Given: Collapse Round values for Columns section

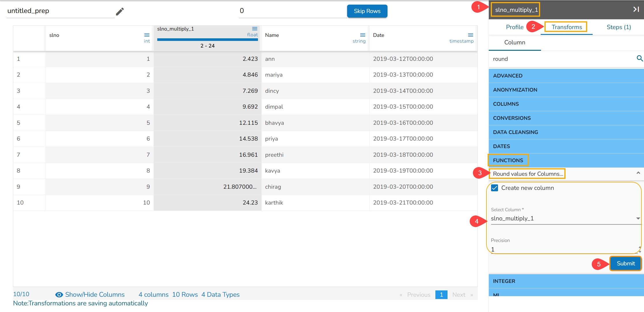Looking at the screenshot, I should click(638, 173).
